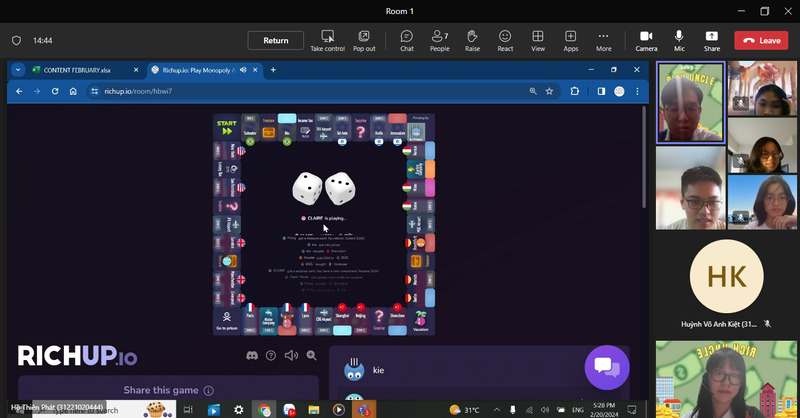Open the help question mark icon
The height and width of the screenshot is (418, 800).
click(x=271, y=355)
